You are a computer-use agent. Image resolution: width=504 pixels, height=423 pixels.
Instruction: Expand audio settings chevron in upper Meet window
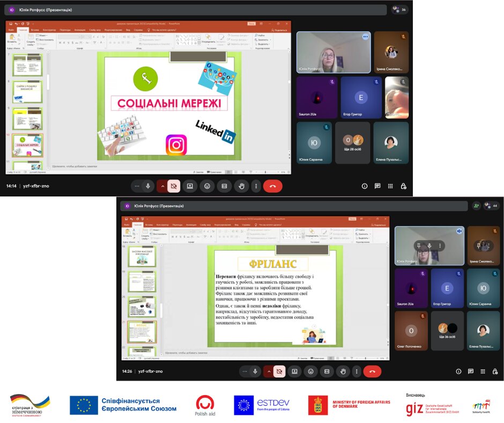point(162,186)
